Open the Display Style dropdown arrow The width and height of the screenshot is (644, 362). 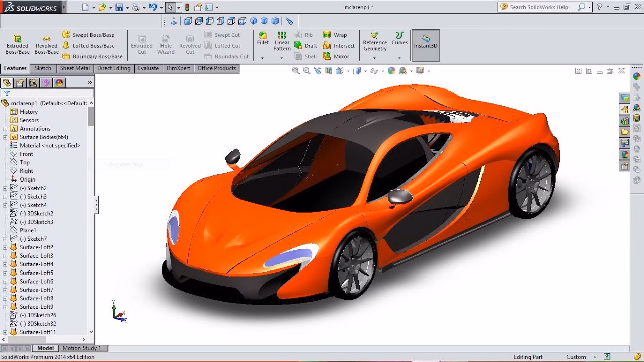click(365, 70)
